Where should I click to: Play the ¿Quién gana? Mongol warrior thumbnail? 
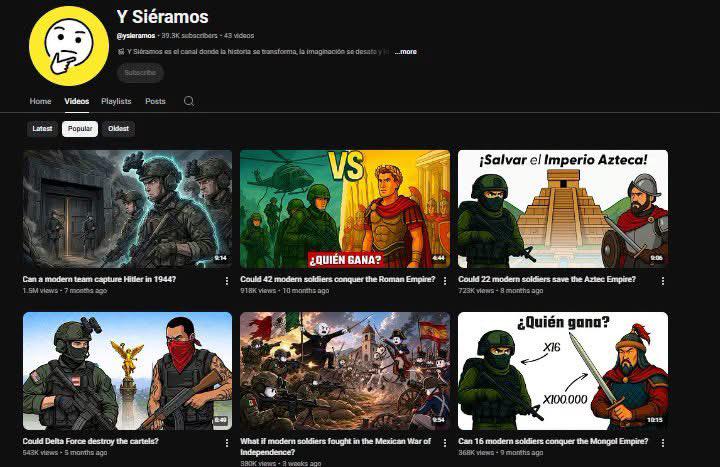coord(563,371)
